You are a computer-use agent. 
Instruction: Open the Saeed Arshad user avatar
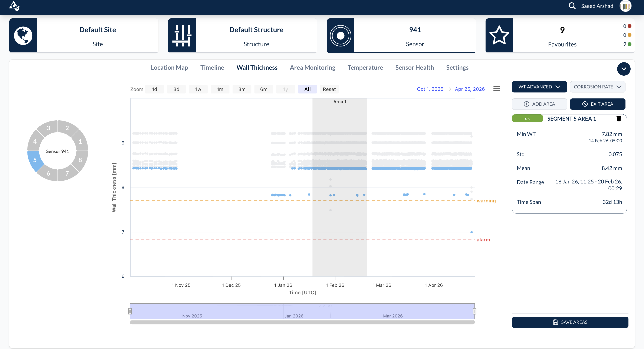click(x=625, y=6)
